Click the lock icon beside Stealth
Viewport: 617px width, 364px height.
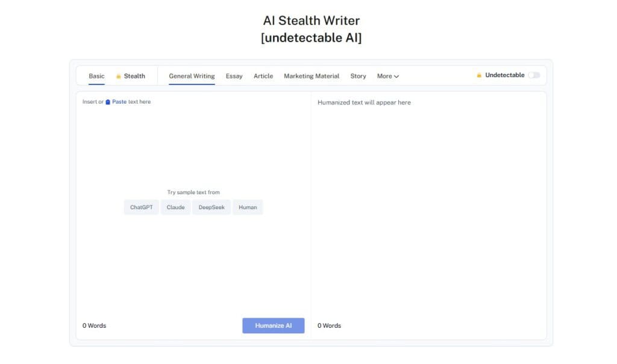click(119, 77)
